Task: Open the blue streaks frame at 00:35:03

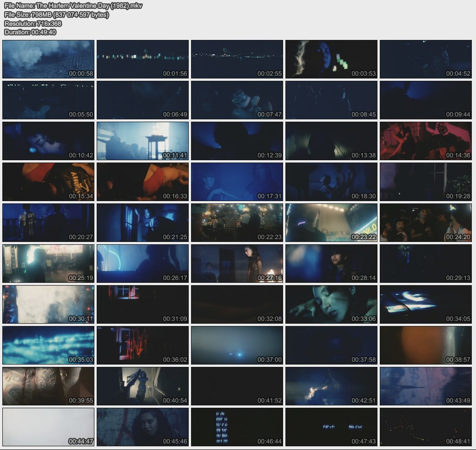Action: click(x=48, y=346)
